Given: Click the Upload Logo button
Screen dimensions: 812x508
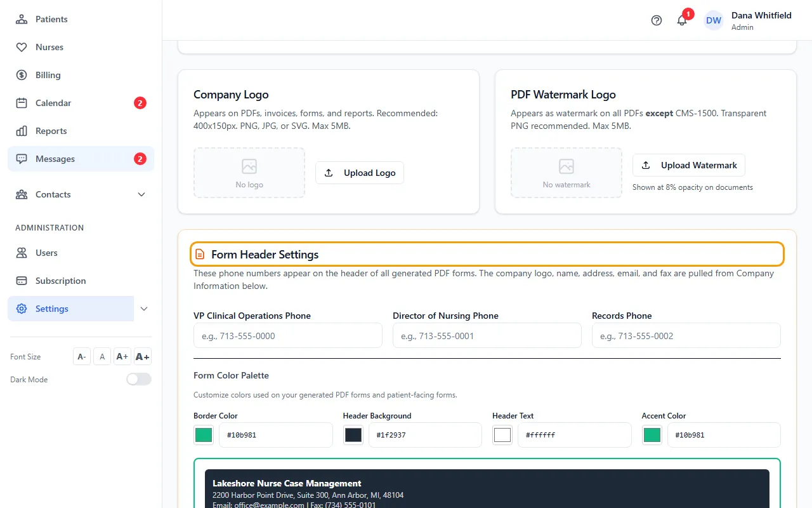Looking at the screenshot, I should (360, 173).
